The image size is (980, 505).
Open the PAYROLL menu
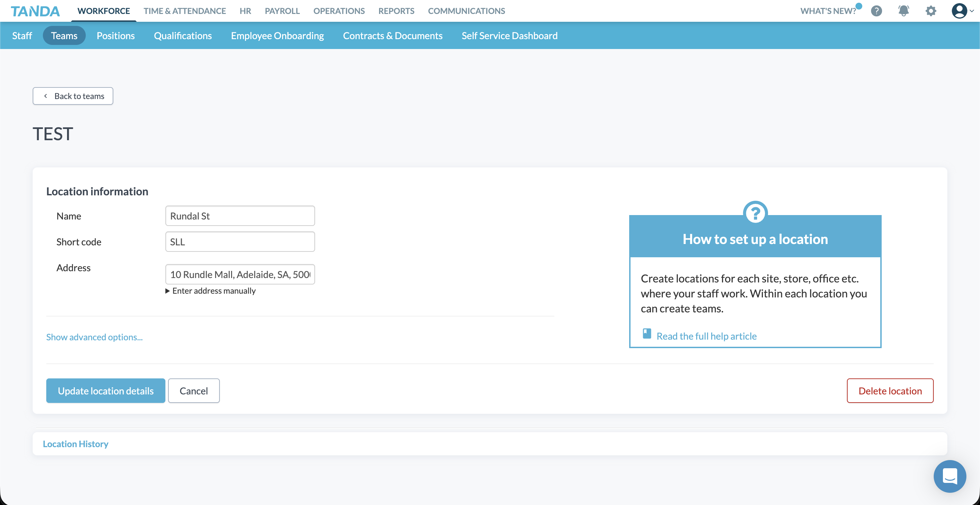282,11
